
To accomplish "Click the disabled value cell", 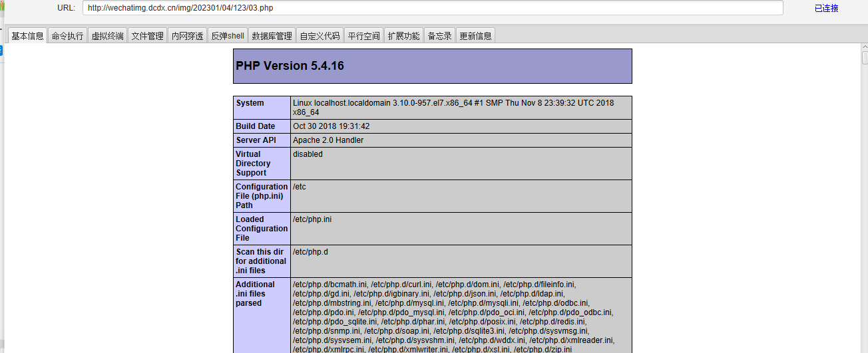I will (x=461, y=164).
